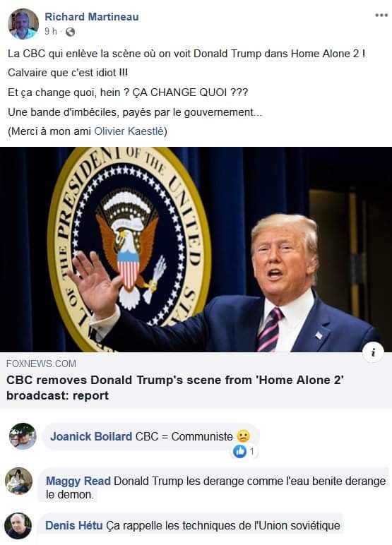
Task: Open Denis Hétu's name link
Action: pos(73,525)
